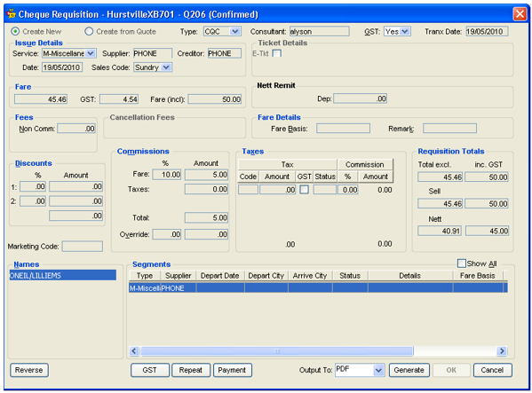The image size is (532, 393).
Task: Open the Sales Code Sundry dropdown
Action: tap(165, 67)
